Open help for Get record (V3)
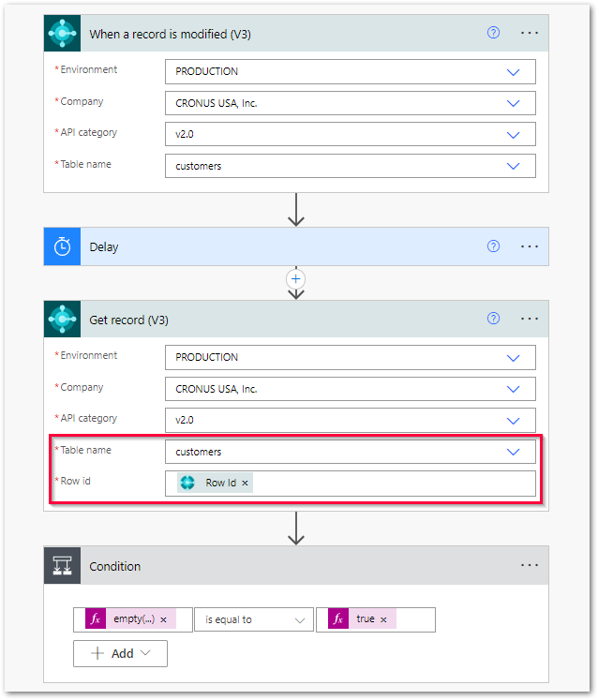The height and width of the screenshot is (700, 598). 493,319
